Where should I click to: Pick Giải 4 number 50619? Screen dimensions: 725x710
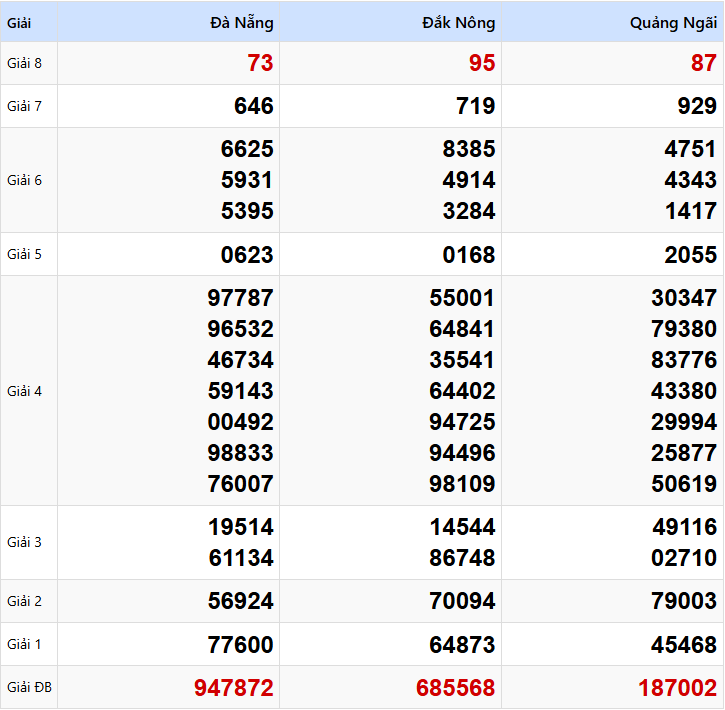pyautogui.click(x=684, y=484)
